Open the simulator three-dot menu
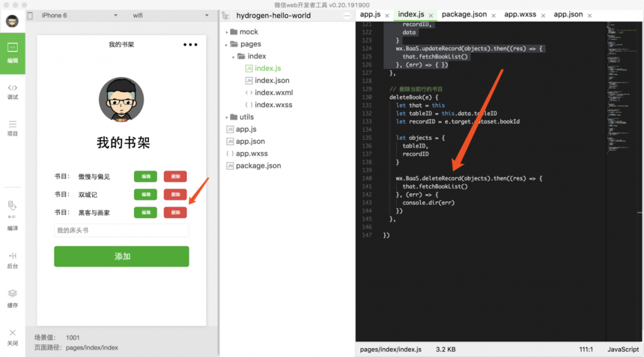Screen dimensions: 644x357 pyautogui.click(x=190, y=45)
